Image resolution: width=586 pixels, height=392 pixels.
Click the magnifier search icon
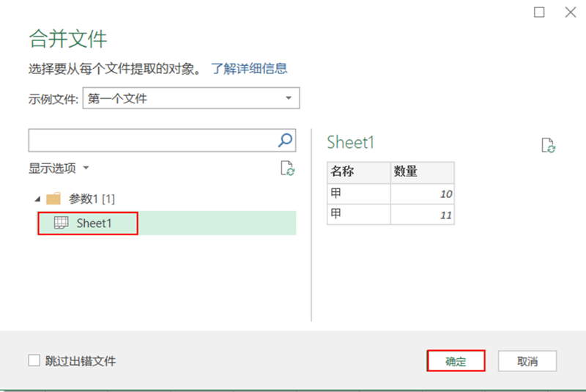(285, 140)
